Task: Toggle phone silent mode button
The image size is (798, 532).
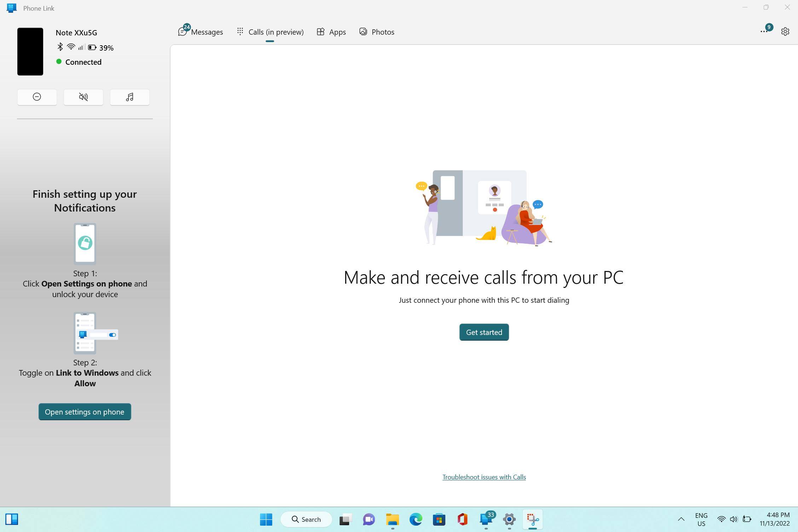Action: 83,97
